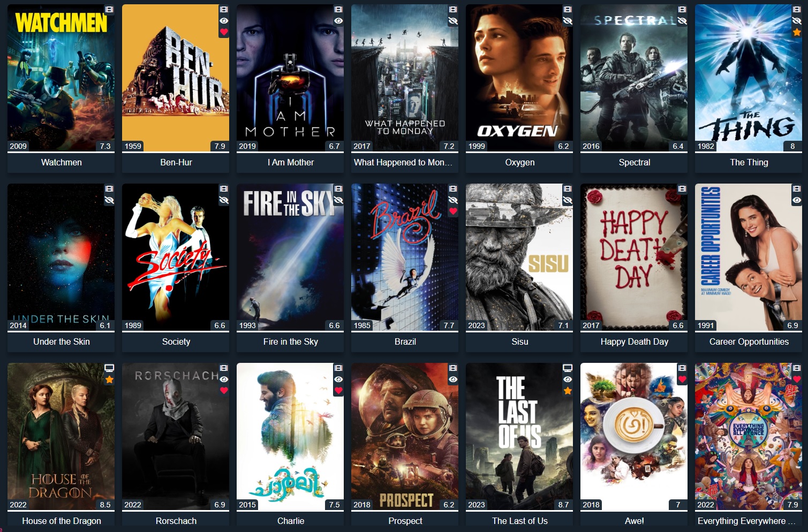The height and width of the screenshot is (532, 808).
Task: Open the Society title link
Action: click(176, 341)
